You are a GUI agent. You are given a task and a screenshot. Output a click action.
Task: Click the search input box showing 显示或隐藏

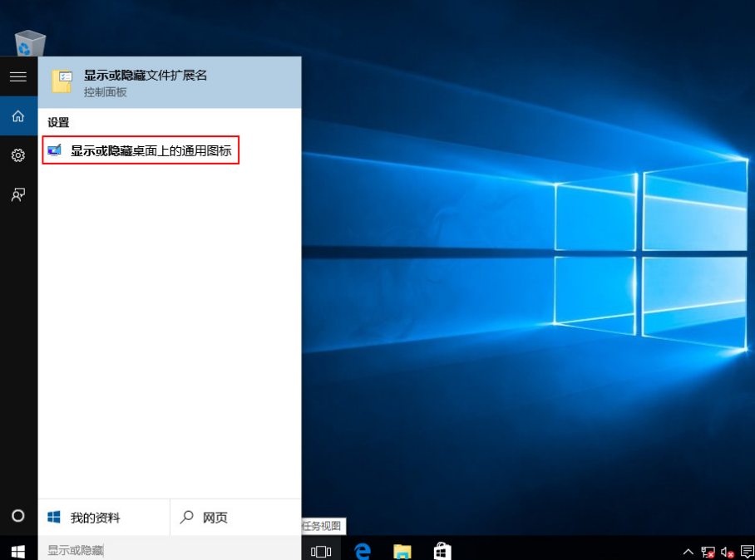(x=125, y=549)
